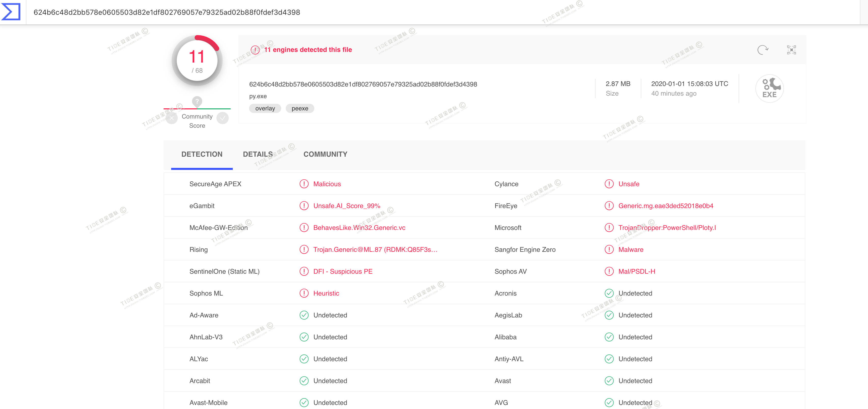Vote positive with community score checkmark button

click(223, 118)
